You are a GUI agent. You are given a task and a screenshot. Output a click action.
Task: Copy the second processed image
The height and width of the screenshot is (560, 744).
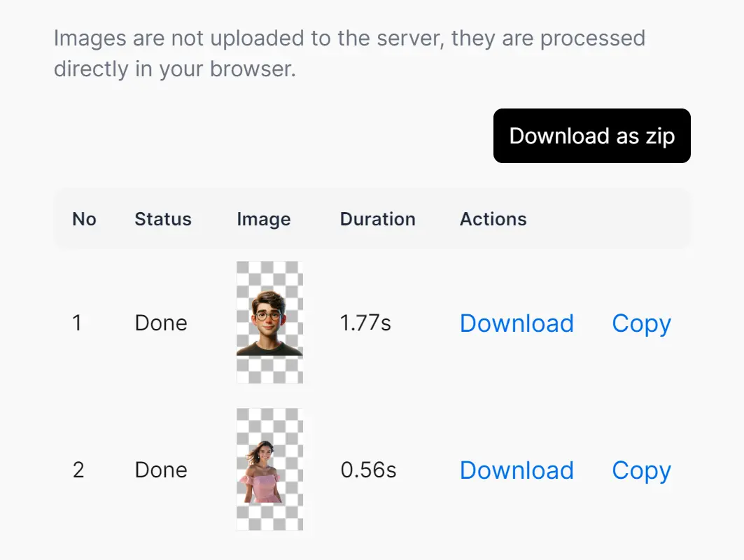[x=641, y=470]
